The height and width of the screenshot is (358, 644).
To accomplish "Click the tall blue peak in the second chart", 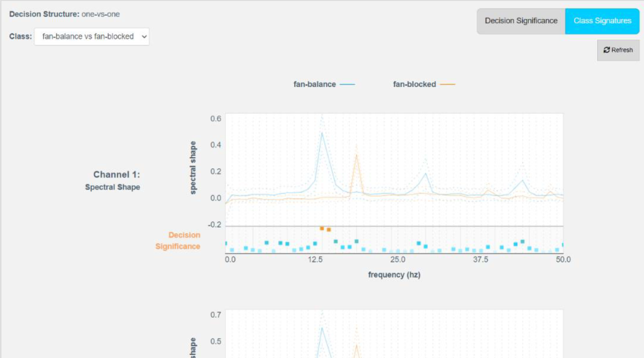I will (322, 328).
